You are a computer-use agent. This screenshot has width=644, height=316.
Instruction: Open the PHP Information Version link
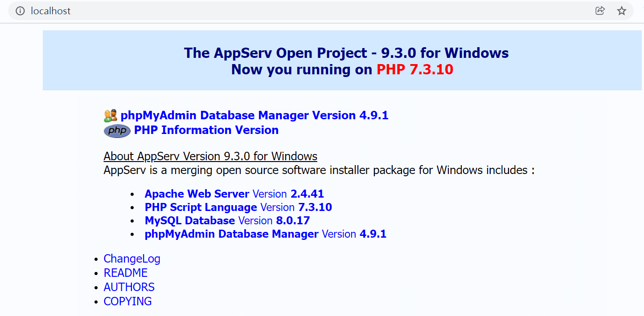click(206, 130)
